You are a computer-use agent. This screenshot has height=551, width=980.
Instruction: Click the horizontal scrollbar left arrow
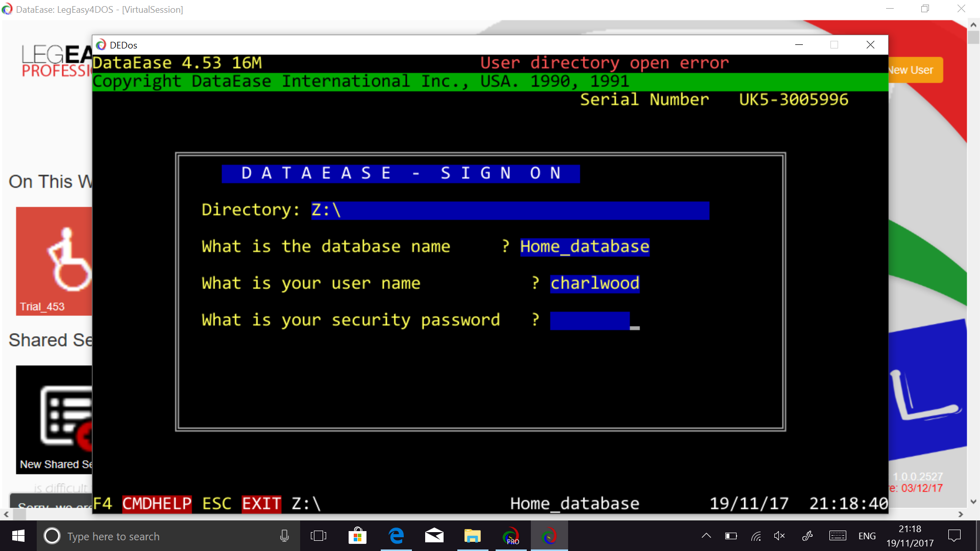point(6,514)
